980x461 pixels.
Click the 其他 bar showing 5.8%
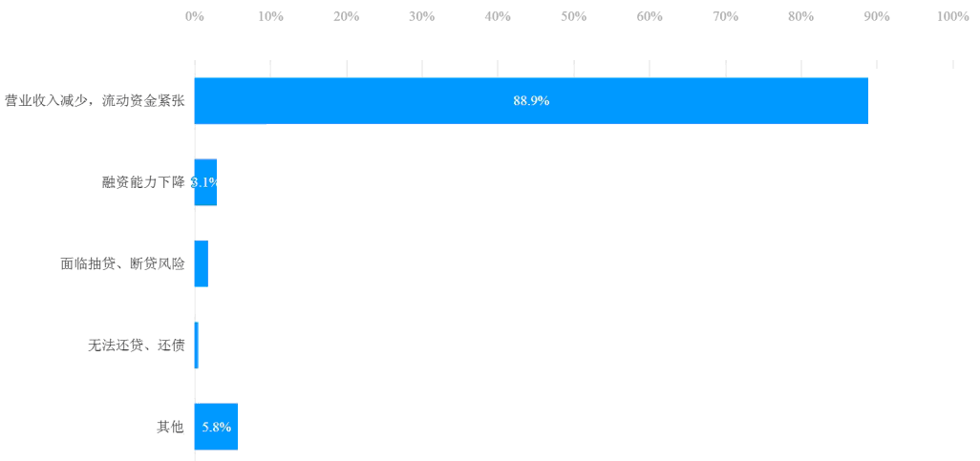tap(216, 427)
